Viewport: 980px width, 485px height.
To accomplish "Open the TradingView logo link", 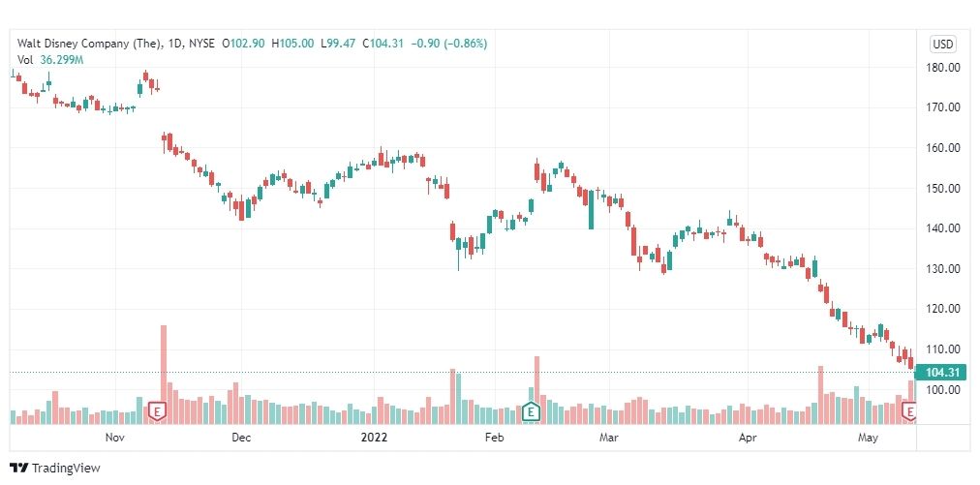I will [x=55, y=468].
